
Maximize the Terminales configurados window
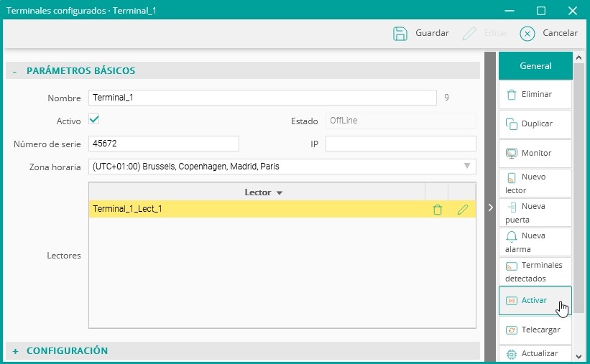click(541, 11)
